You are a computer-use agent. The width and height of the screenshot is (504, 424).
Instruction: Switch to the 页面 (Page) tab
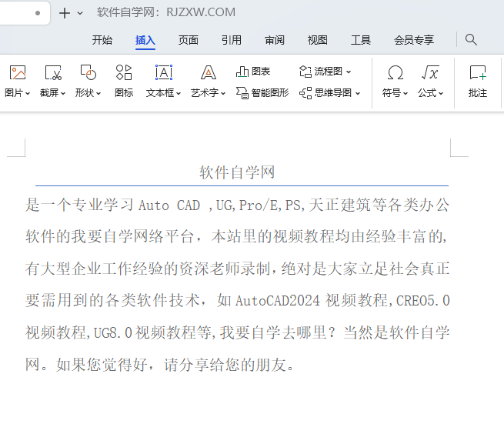(x=189, y=40)
